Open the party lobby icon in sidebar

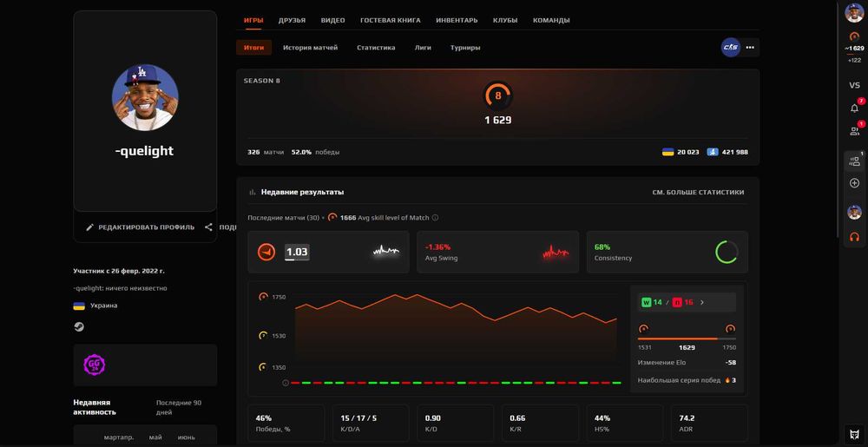tap(854, 161)
